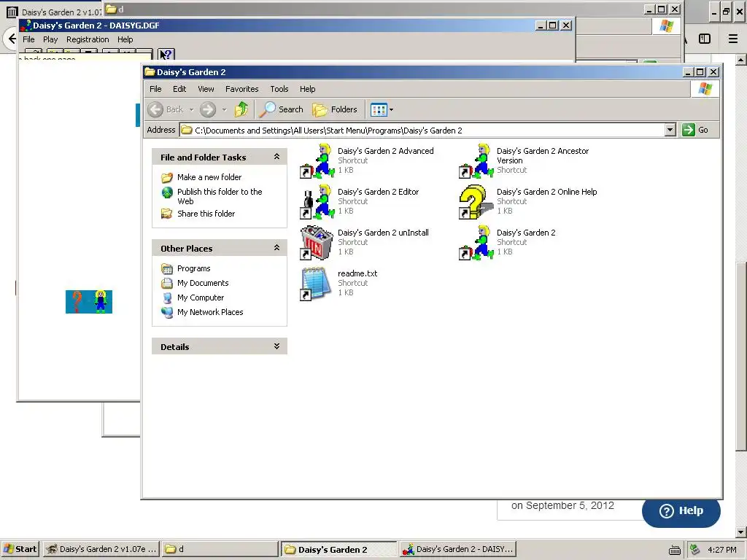The width and height of the screenshot is (747, 560).
Task: Click the Forward arrow in Explorer toolbar
Action: [208, 109]
